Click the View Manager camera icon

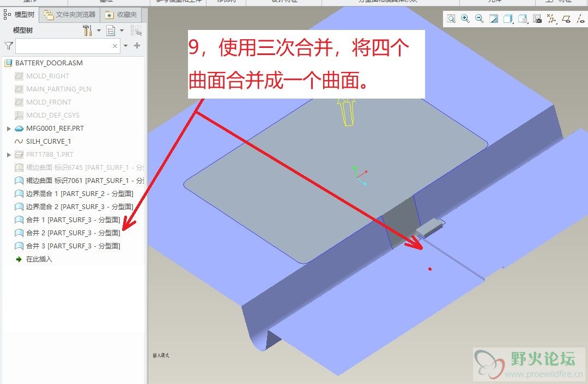[537, 19]
